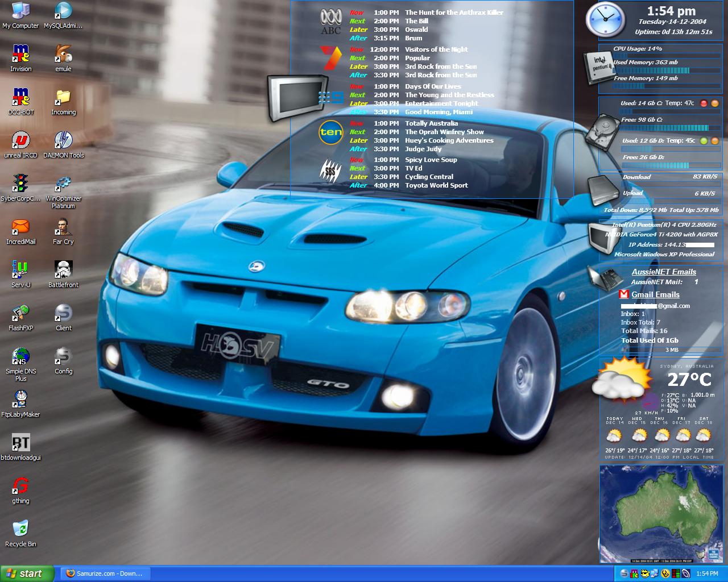
Task: Launch gthing shortcut
Action: tap(20, 490)
